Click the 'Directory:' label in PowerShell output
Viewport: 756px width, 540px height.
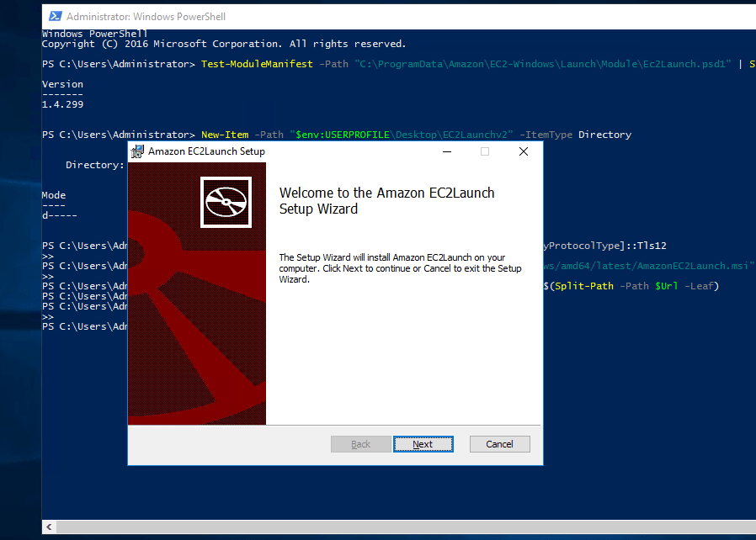[95, 165]
